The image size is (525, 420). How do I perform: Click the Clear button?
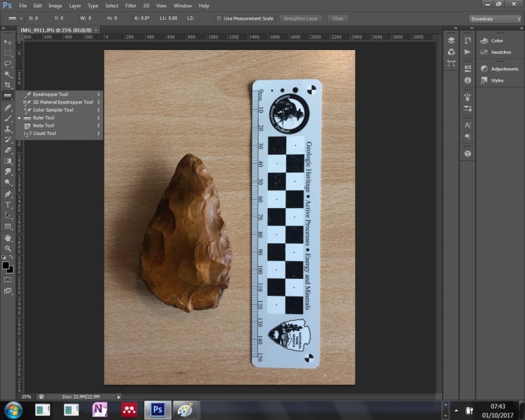tap(338, 18)
